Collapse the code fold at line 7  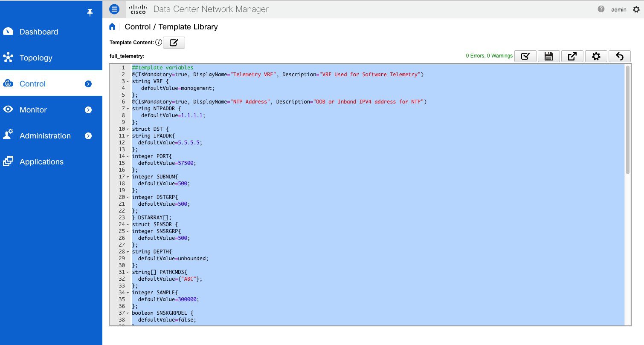tap(128, 109)
